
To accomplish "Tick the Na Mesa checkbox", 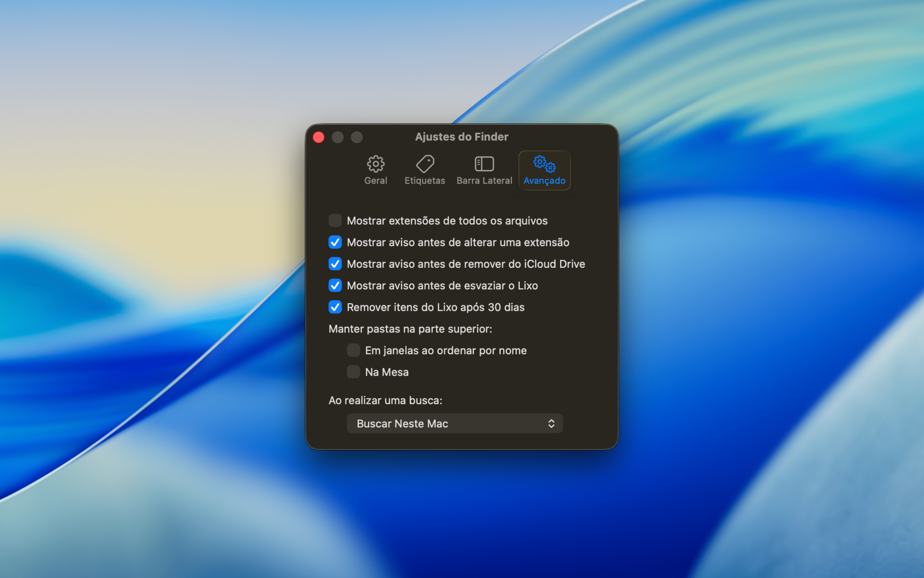I will point(353,372).
